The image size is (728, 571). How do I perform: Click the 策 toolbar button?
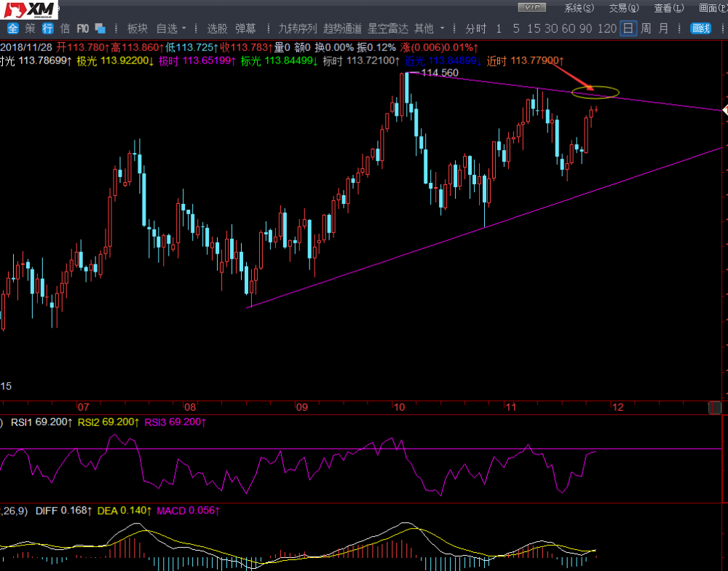[x=30, y=29]
